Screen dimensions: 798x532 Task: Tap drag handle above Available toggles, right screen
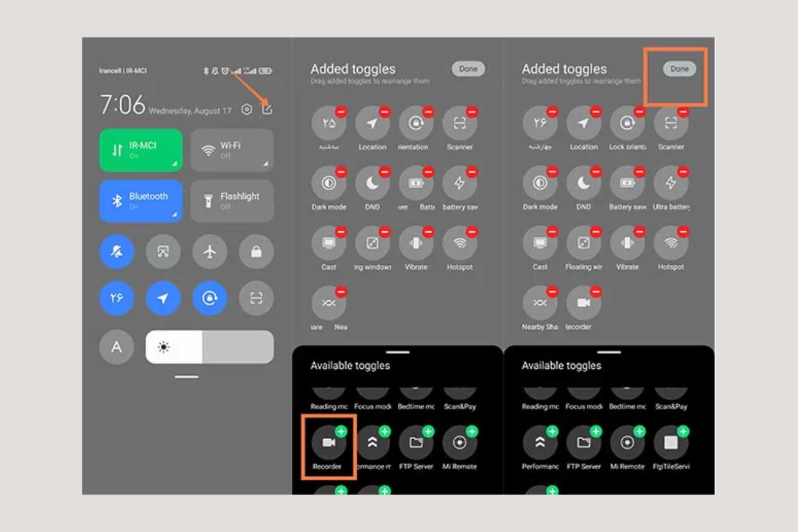[x=609, y=352]
